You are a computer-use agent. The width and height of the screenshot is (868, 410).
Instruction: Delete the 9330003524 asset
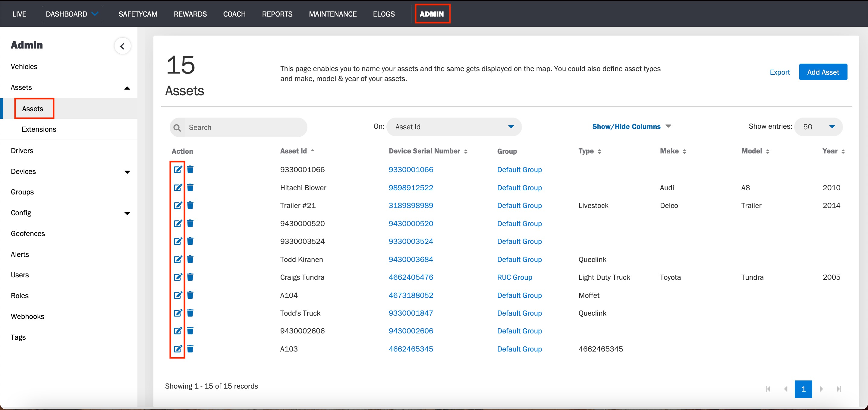190,241
